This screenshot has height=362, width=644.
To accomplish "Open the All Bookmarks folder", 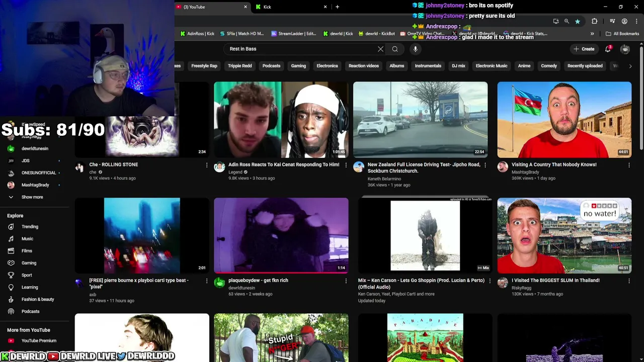I will tap(622, 34).
